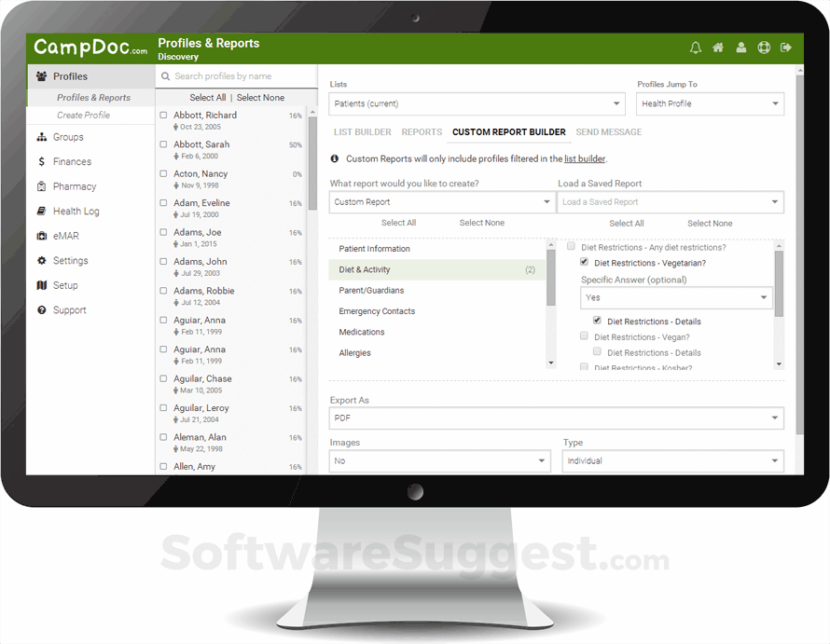
Task: Open the Load a Saved Report dropdown
Action: [x=671, y=201]
